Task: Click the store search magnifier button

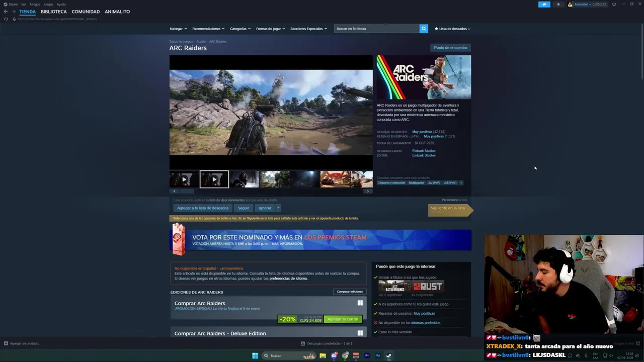Action: point(424,29)
